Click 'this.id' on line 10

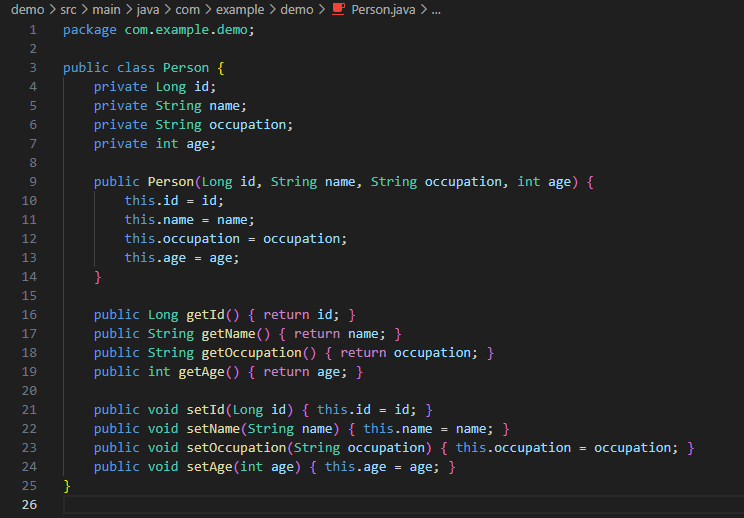[151, 201]
